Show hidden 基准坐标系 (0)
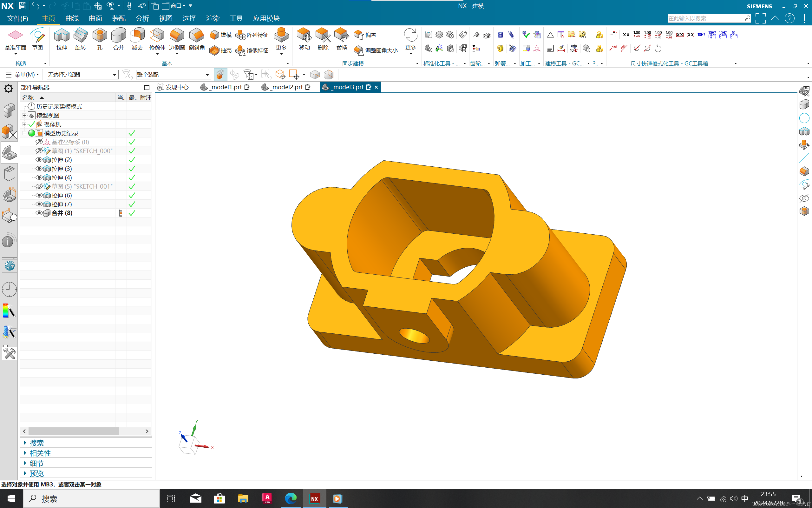812x508 pixels. [x=39, y=142]
